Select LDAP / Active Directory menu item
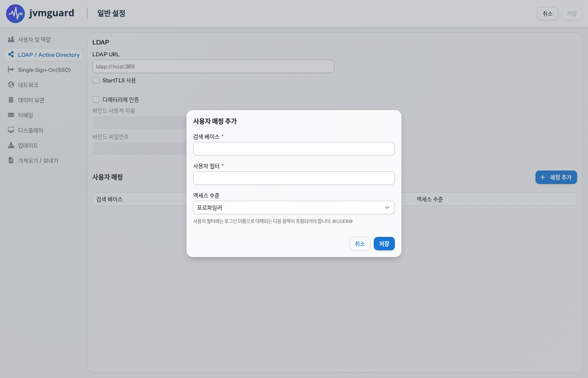 44,55
